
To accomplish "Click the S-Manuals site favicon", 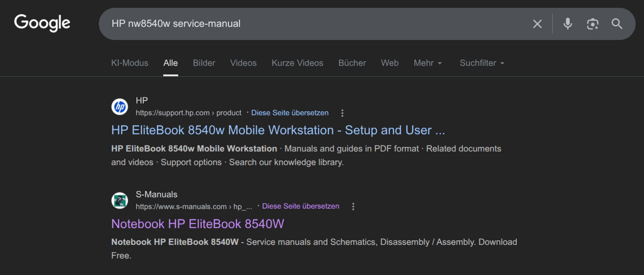I will [x=120, y=200].
